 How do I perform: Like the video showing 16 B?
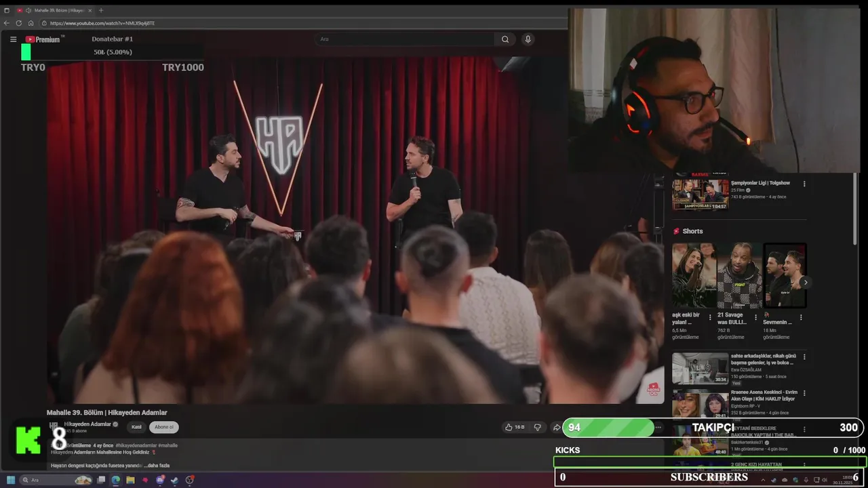tap(515, 427)
